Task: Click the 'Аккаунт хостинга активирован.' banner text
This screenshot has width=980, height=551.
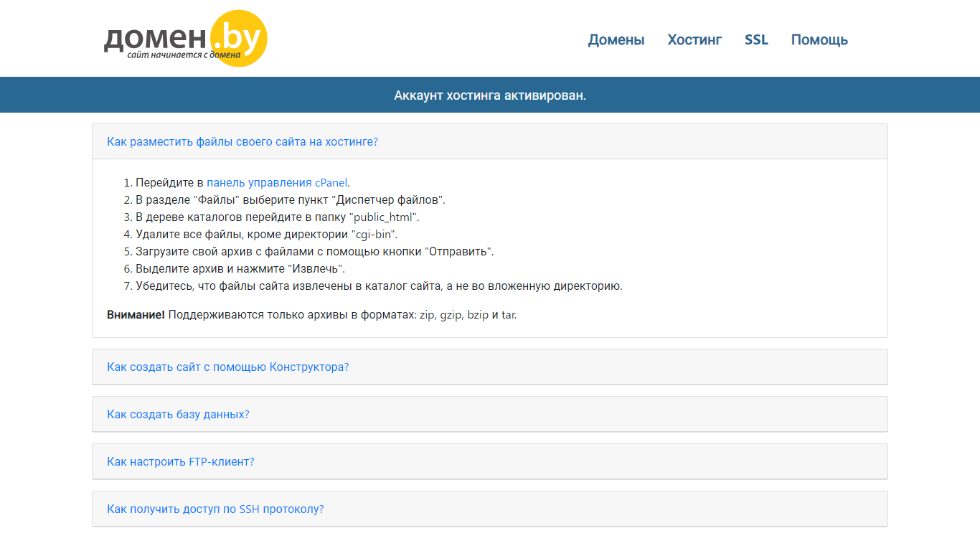Action: click(x=490, y=95)
